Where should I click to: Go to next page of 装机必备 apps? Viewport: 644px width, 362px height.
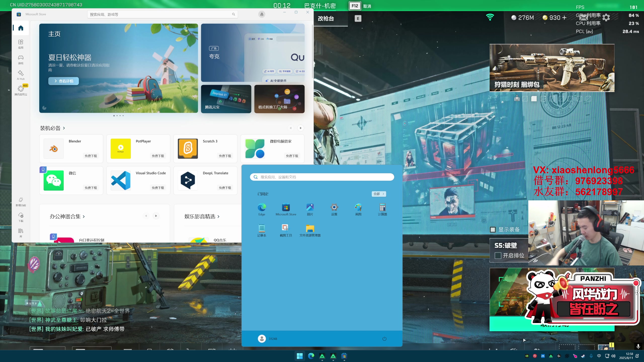300,128
